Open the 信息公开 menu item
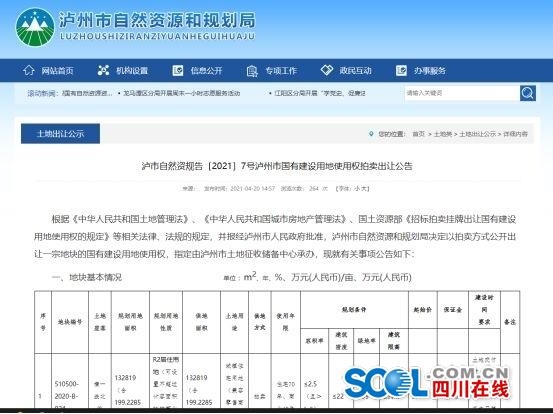This screenshot has height=414, width=553. click(206, 71)
